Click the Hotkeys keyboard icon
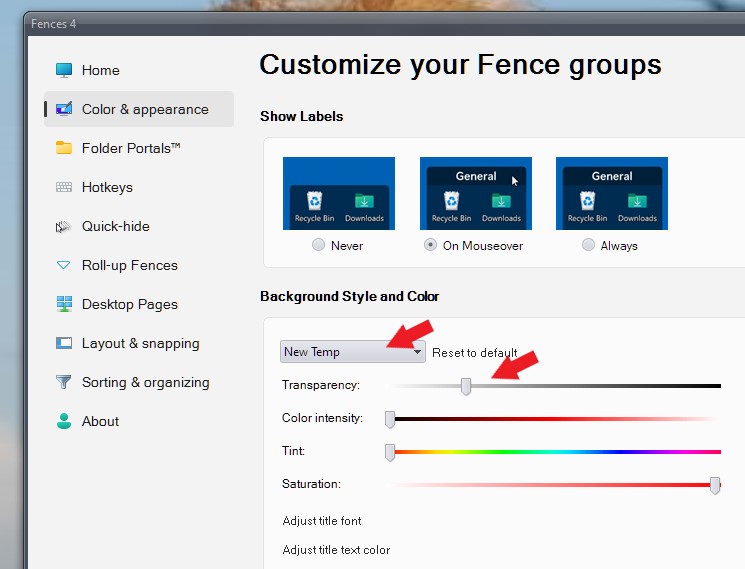This screenshot has height=569, width=745. click(x=64, y=187)
